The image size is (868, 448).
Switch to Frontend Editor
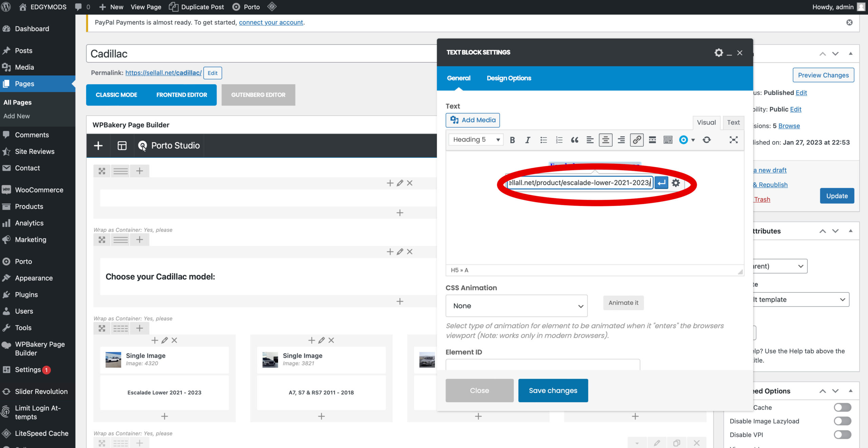click(182, 95)
